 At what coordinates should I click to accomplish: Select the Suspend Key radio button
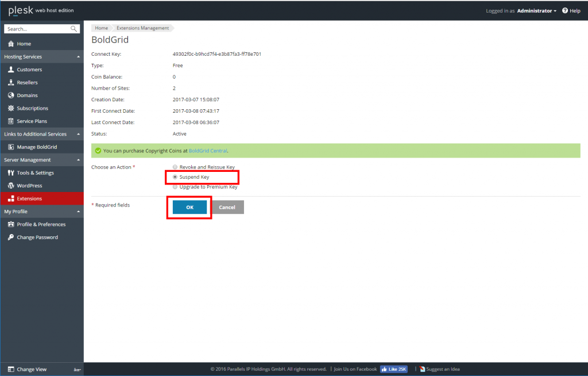(175, 177)
